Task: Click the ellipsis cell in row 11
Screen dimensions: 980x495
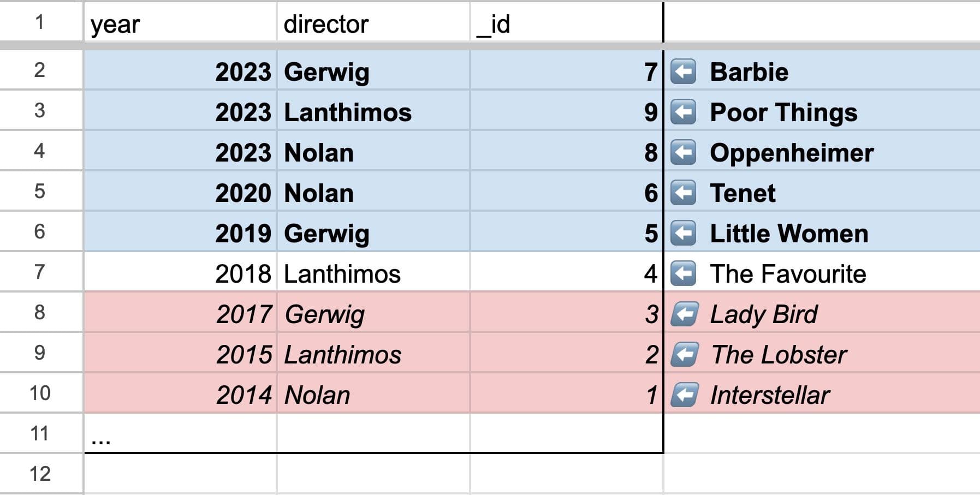Action: [180, 434]
